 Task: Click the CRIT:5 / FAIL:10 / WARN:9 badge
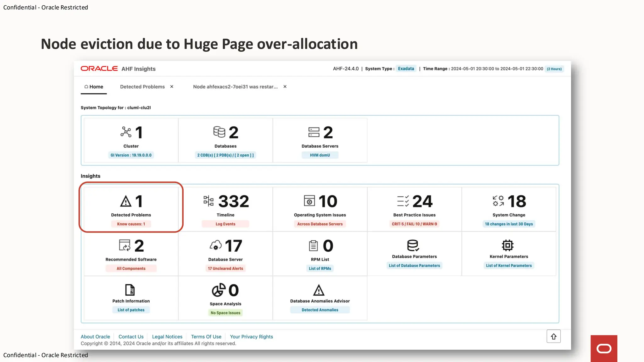point(414,224)
